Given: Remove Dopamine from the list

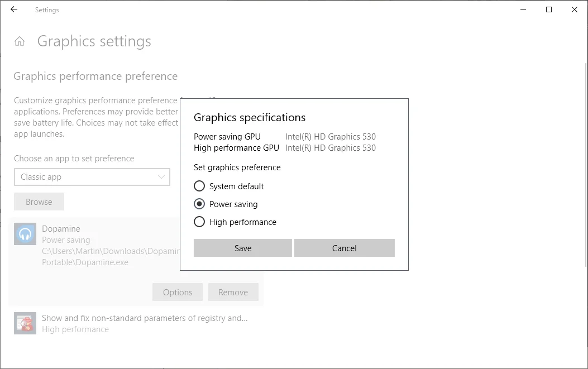Looking at the screenshot, I should click(x=233, y=293).
